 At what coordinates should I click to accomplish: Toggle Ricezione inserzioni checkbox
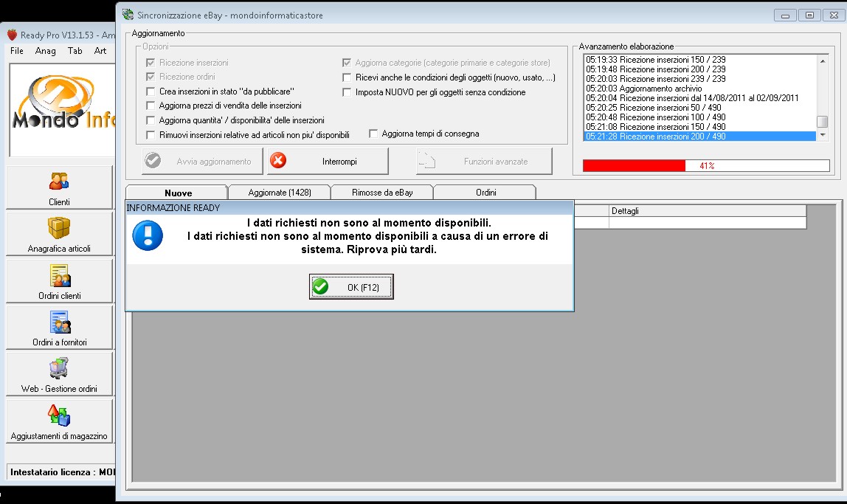click(151, 63)
